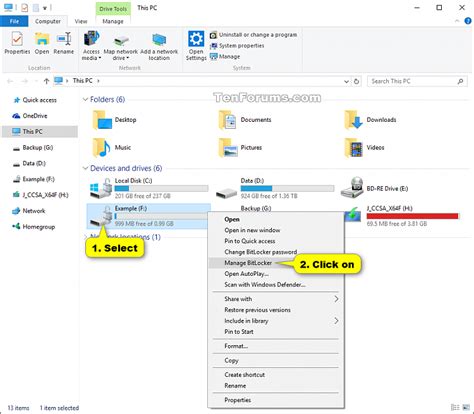Select the Music folder icon
The width and height of the screenshot is (474, 414).
pyautogui.click(x=102, y=148)
